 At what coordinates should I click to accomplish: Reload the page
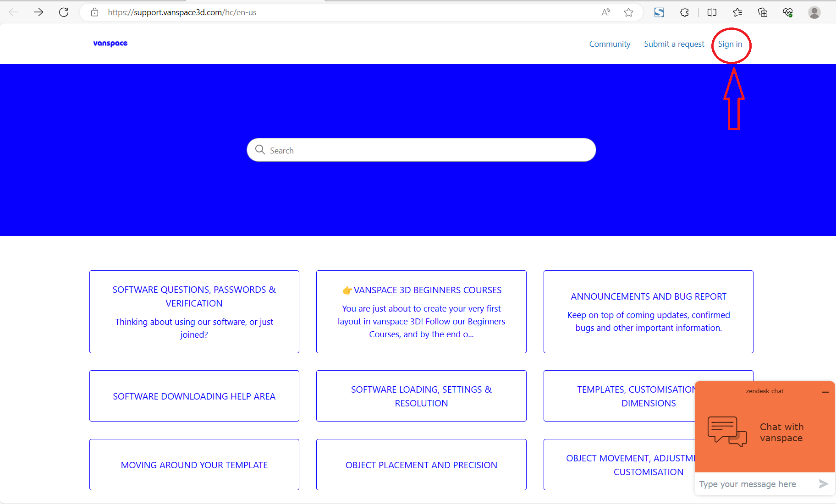(x=64, y=12)
